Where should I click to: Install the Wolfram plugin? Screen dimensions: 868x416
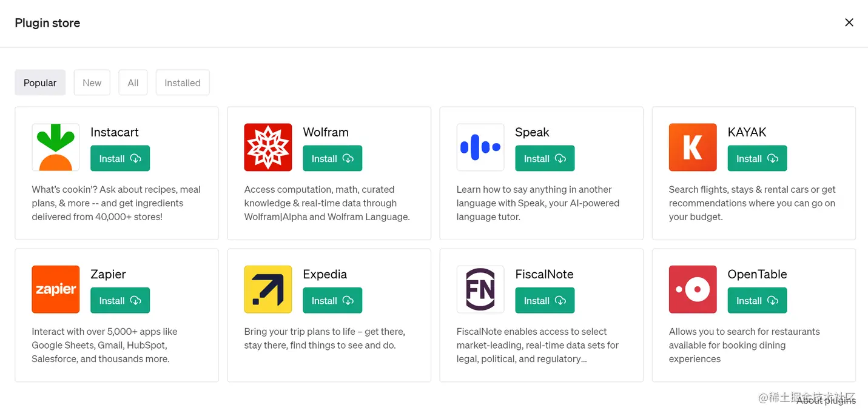[332, 159]
